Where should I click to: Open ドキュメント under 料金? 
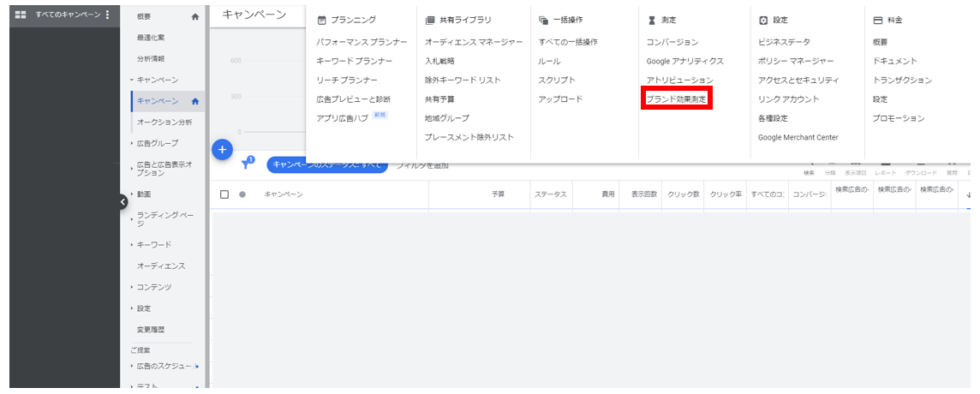(x=895, y=62)
